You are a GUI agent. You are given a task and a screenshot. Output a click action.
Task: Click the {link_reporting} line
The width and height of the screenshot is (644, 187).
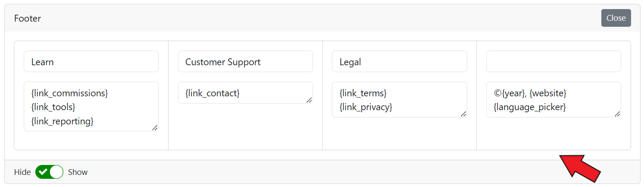(63, 121)
